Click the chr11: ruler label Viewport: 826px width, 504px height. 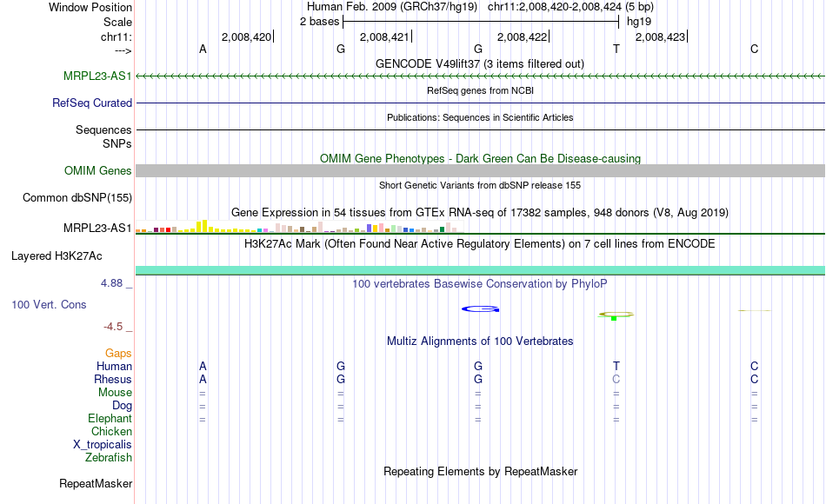click(117, 36)
